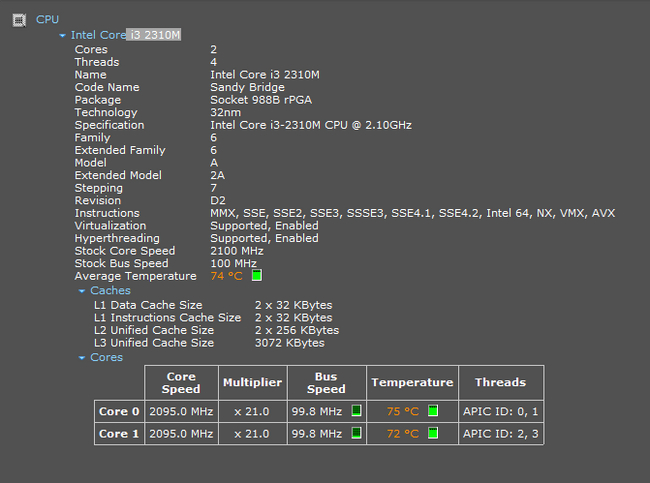Click the Core 0 bus speed indicator icon

click(x=357, y=410)
